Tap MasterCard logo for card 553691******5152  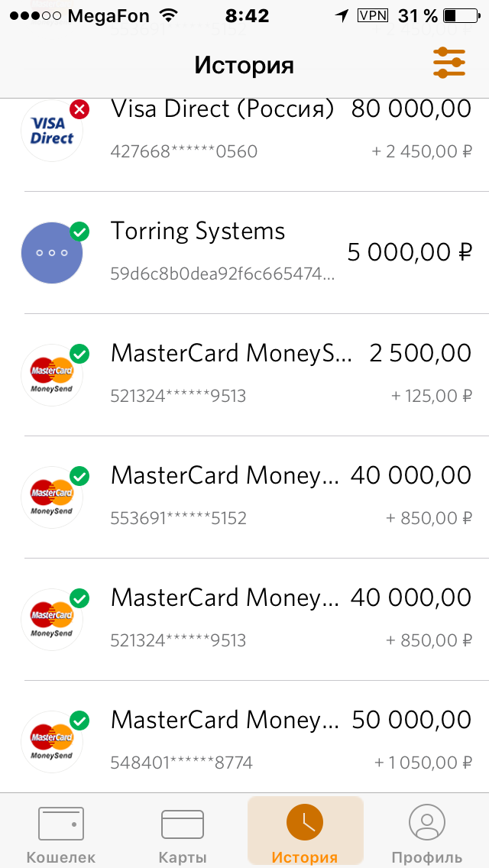pyautogui.click(x=52, y=497)
